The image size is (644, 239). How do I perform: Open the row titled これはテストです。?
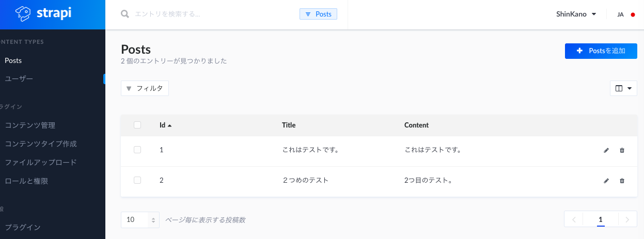click(x=310, y=150)
